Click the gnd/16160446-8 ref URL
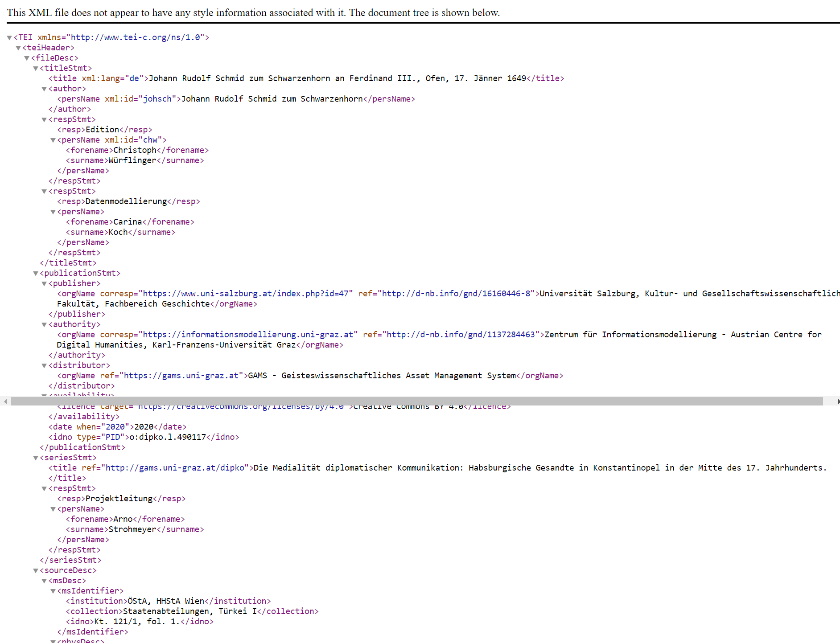Image resolution: width=840 pixels, height=643 pixels. pyautogui.click(x=456, y=294)
